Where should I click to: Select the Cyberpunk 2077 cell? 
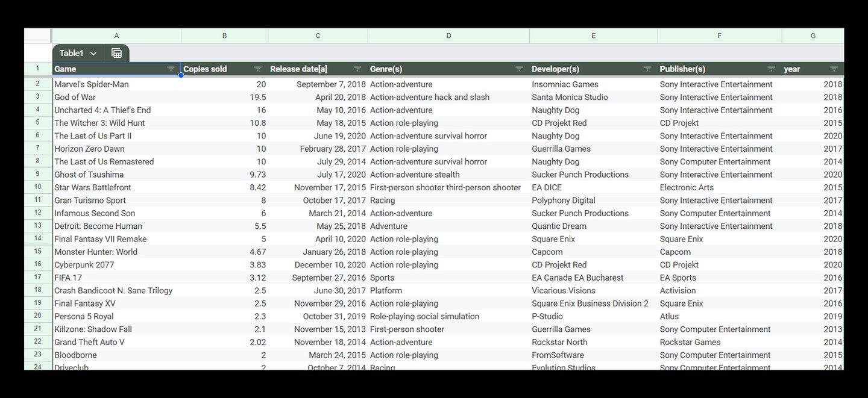(116, 265)
